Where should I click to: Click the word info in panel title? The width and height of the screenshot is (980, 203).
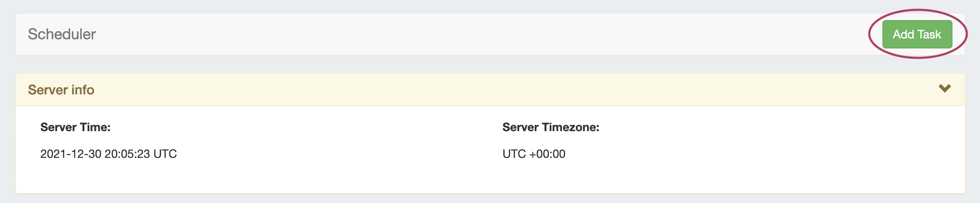click(x=83, y=90)
